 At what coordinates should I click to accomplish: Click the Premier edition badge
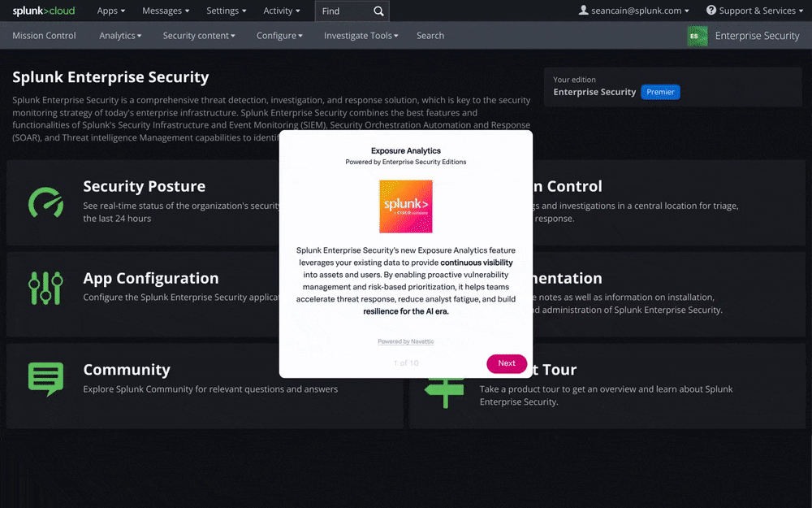(x=660, y=92)
